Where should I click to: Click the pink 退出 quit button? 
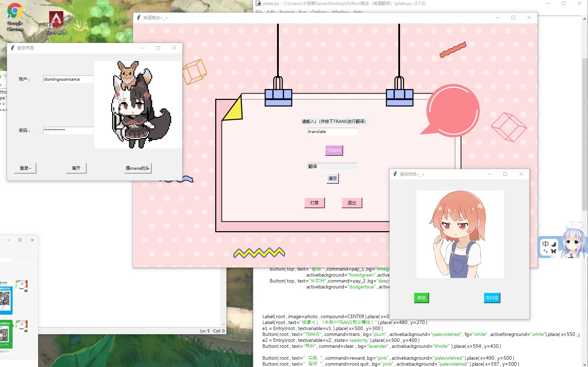pyautogui.click(x=352, y=203)
